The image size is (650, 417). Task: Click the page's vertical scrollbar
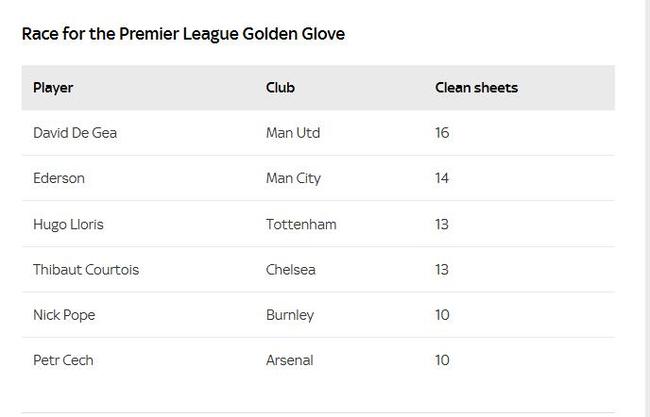647,208
